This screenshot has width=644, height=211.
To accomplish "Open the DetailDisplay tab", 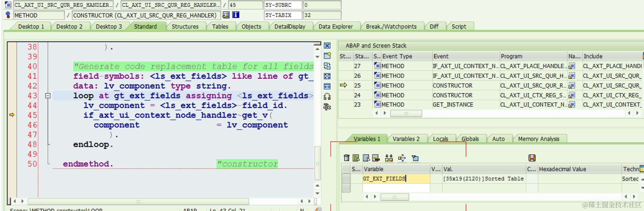I will click(x=290, y=26).
